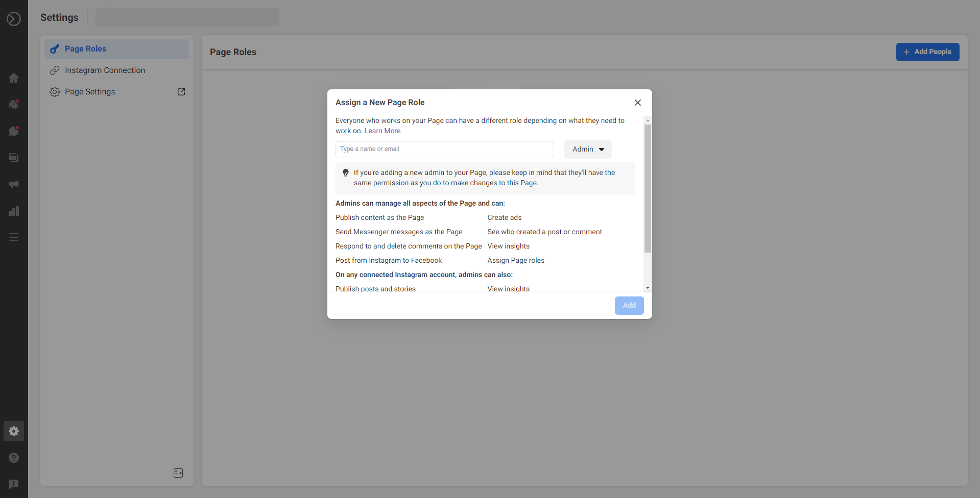980x498 pixels.
Task: Click the Business Suite logo icon
Action: (x=14, y=19)
